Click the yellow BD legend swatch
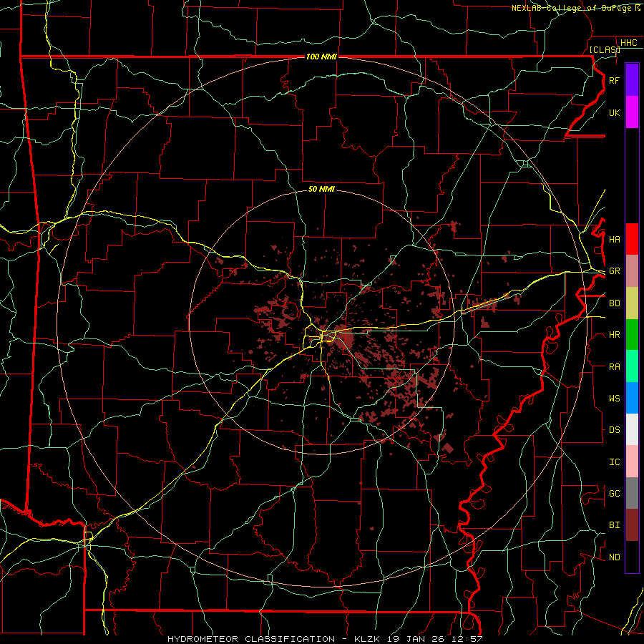The image size is (644, 644). [632, 303]
